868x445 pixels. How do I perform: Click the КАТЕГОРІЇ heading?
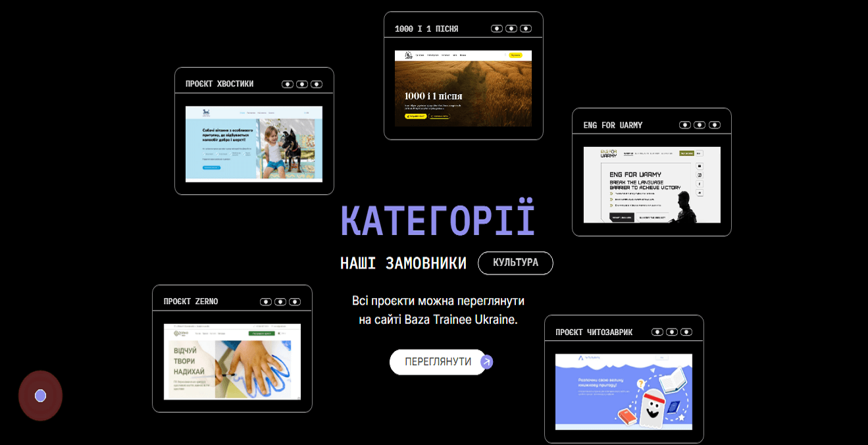[438, 221]
